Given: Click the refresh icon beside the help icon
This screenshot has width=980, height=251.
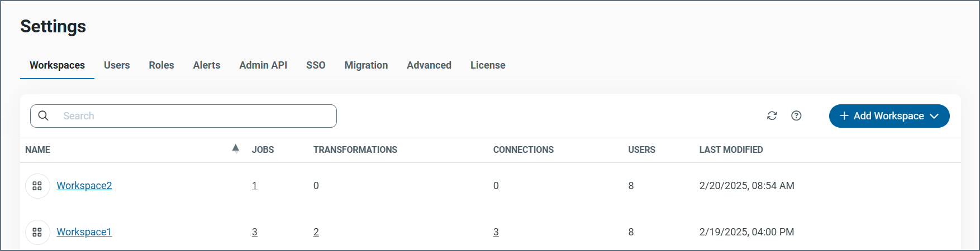Looking at the screenshot, I should (x=772, y=116).
